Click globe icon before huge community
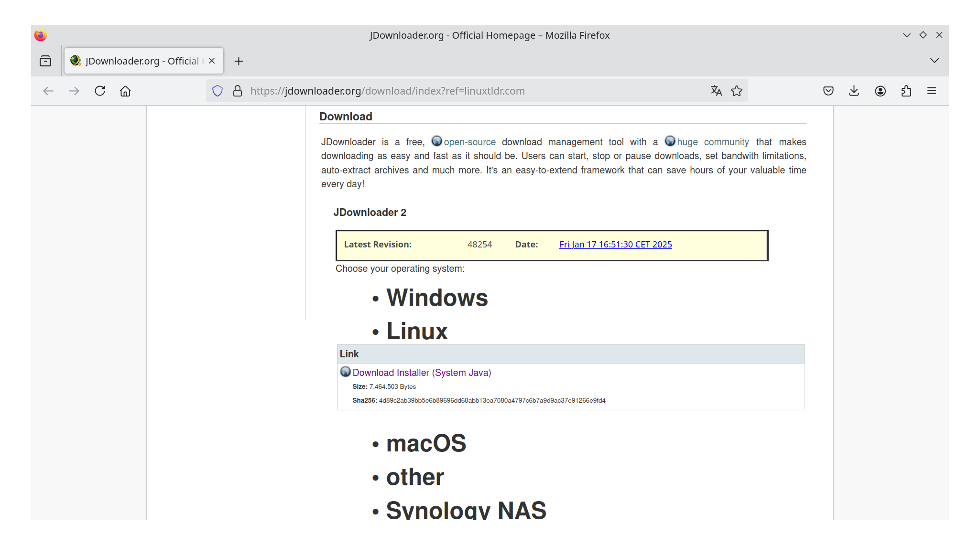The height and width of the screenshot is (557, 980). [670, 141]
